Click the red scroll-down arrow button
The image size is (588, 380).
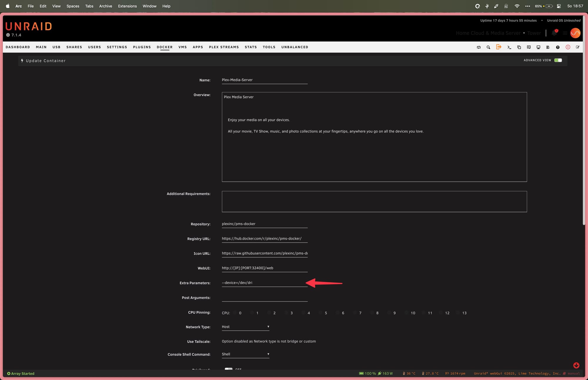(x=576, y=365)
